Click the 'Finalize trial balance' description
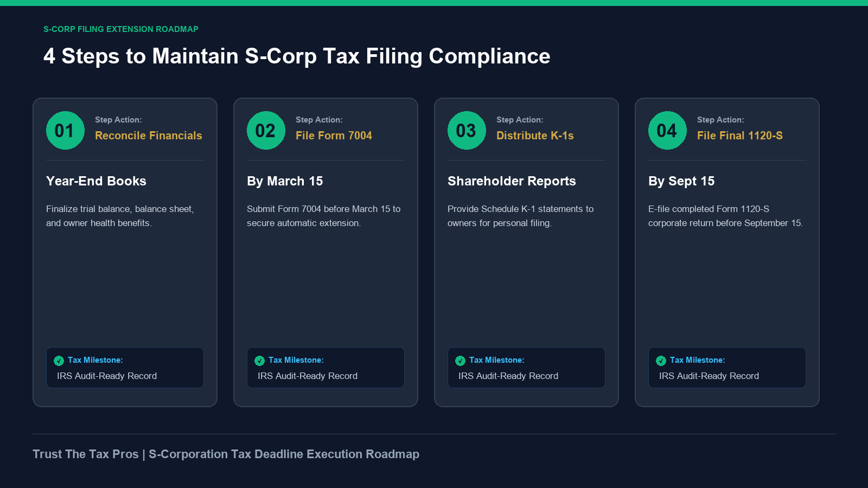The image size is (868, 488). coord(120,216)
